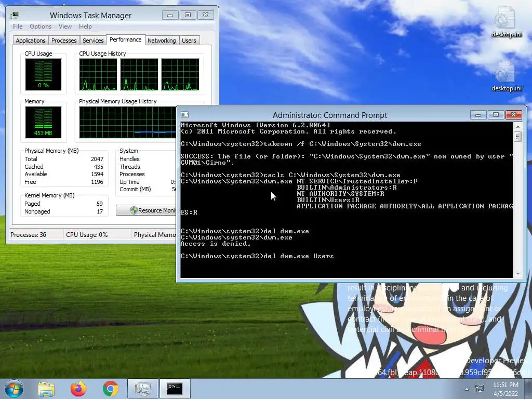Switch to the Services tab

click(93, 41)
